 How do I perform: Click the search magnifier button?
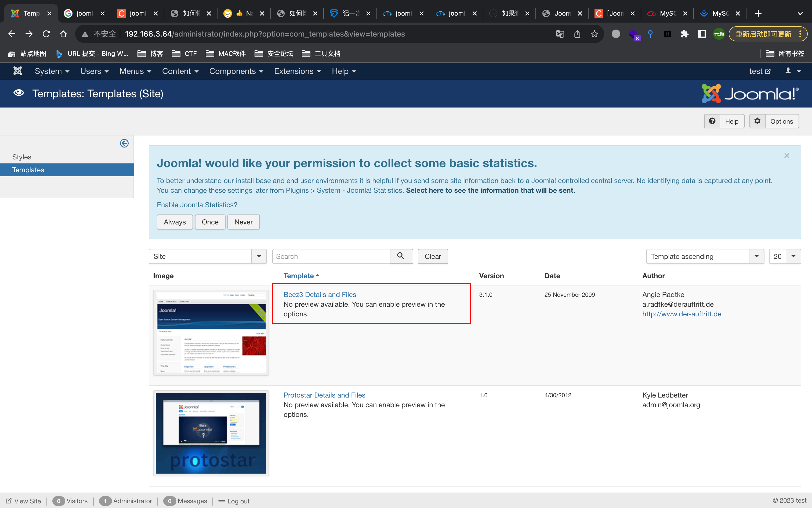[401, 256]
